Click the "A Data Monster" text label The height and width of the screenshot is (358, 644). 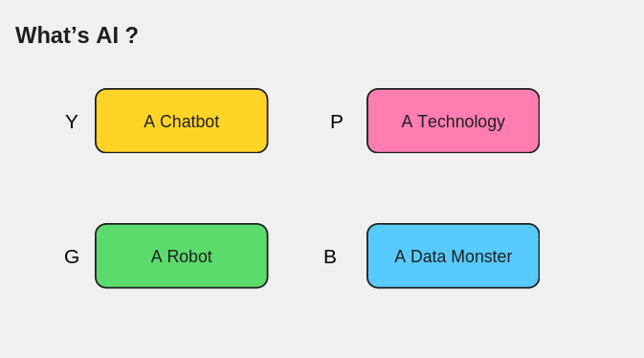(453, 257)
